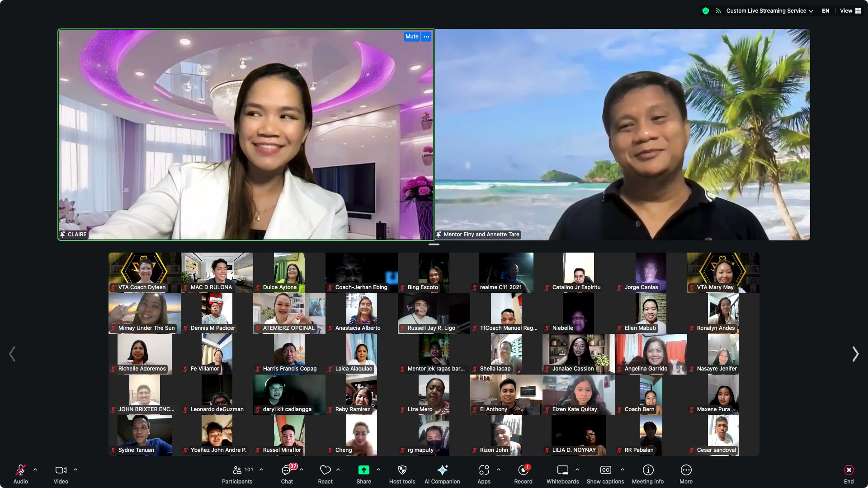Launch AI Companion

click(442, 474)
